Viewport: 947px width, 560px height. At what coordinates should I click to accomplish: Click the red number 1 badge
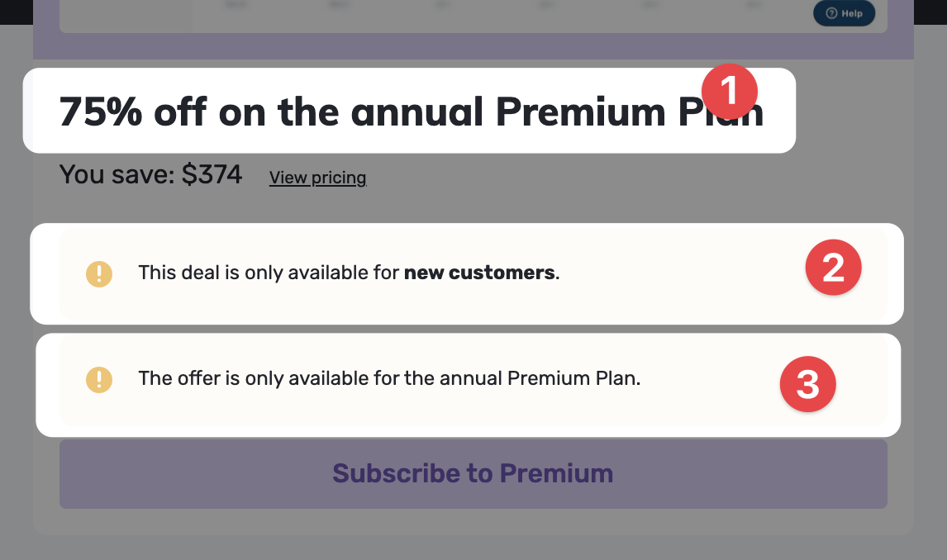pyautogui.click(x=730, y=90)
